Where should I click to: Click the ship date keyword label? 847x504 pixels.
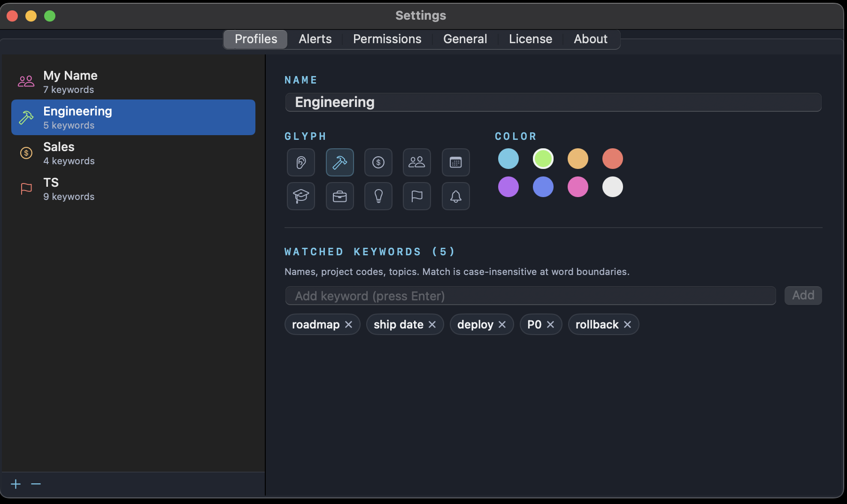399,325
